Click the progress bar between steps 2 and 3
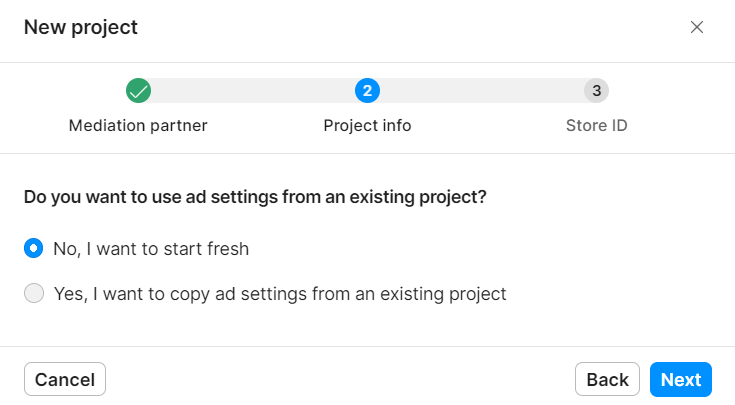The height and width of the screenshot is (405, 735). click(x=482, y=90)
